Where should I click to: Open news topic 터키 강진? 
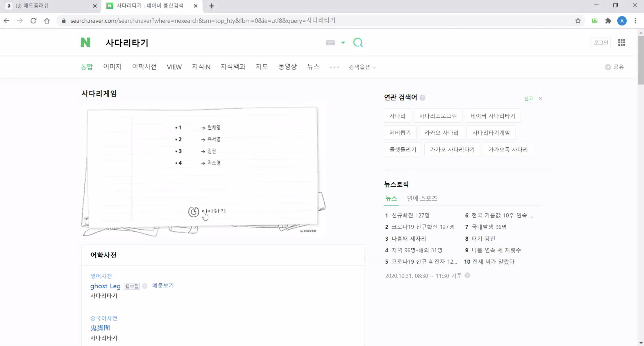(483, 239)
